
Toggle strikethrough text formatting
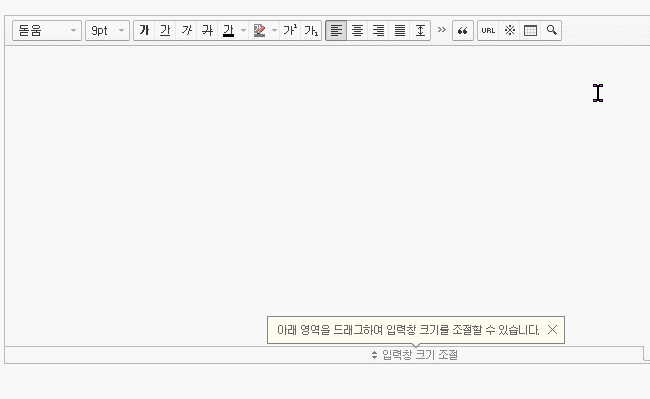[207, 31]
